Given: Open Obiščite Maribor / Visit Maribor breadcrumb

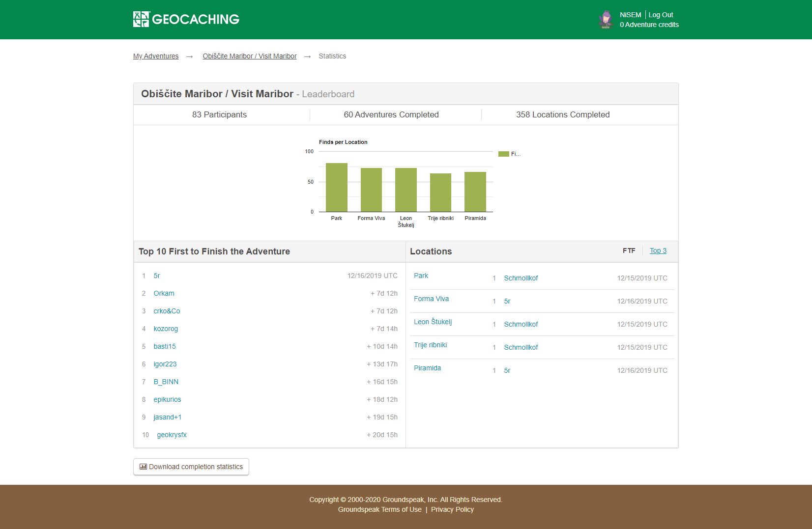Looking at the screenshot, I should (x=250, y=56).
